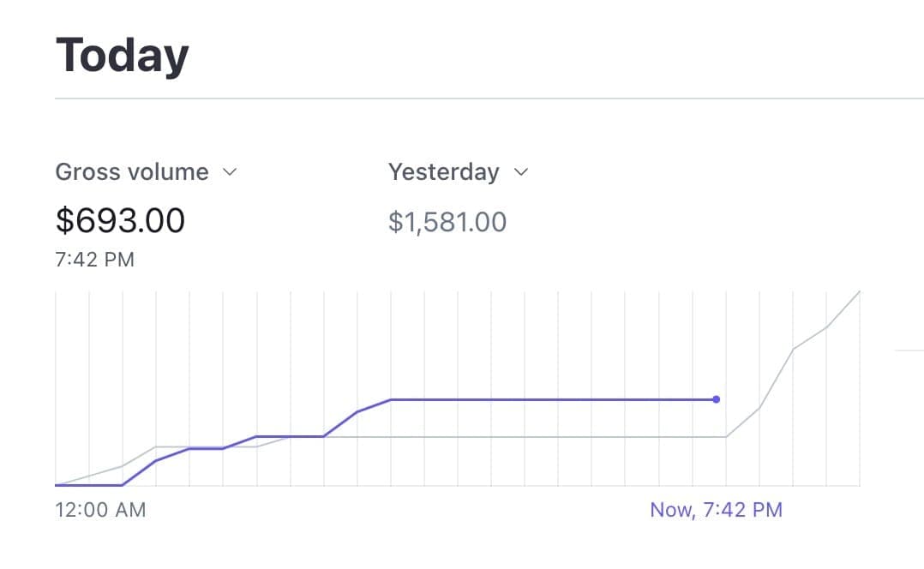Click the first upward step of the purple line
The width and height of the screenshot is (924, 569).
coord(140,472)
